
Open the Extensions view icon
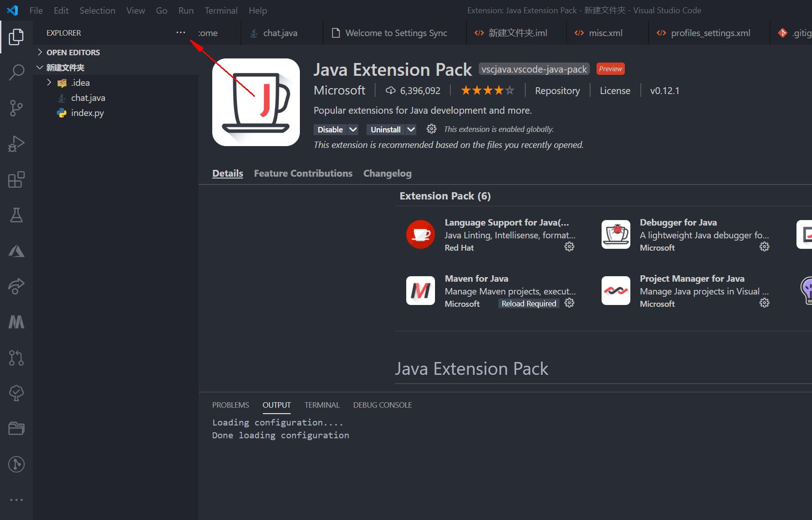[16, 179]
